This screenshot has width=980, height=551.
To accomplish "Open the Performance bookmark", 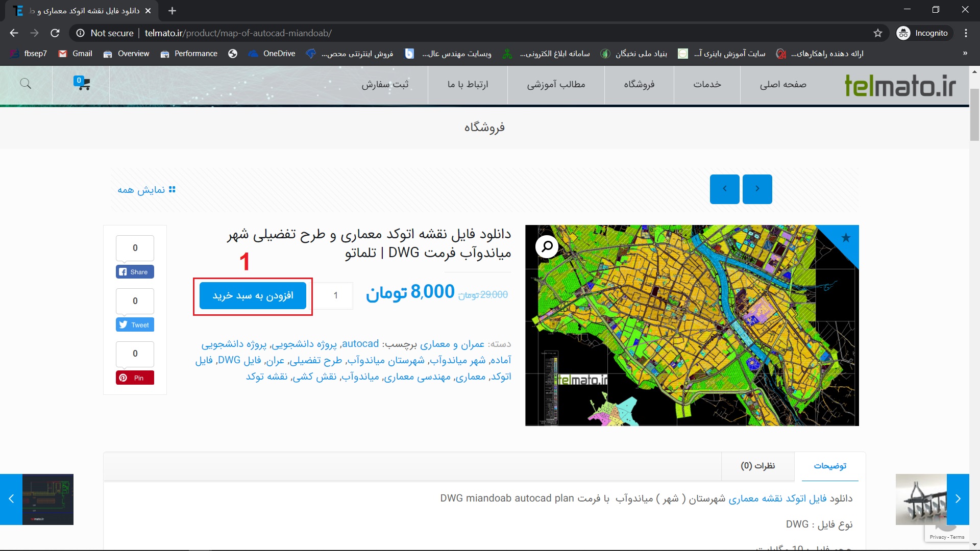I will pyautogui.click(x=189, y=54).
